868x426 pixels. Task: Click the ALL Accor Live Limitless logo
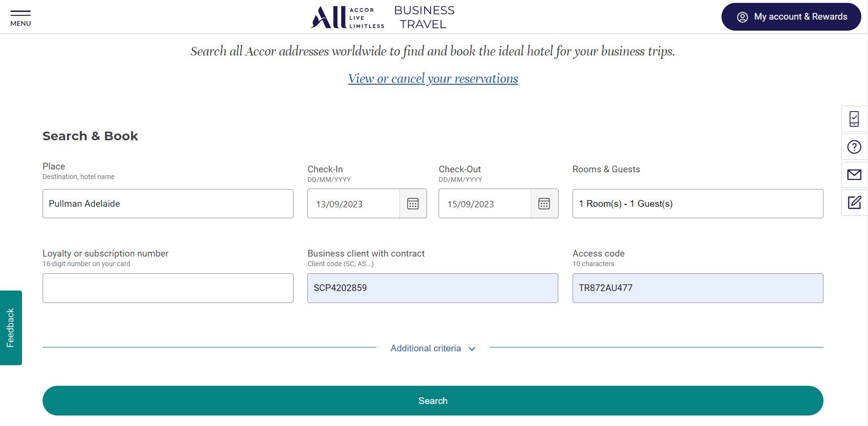[347, 18]
